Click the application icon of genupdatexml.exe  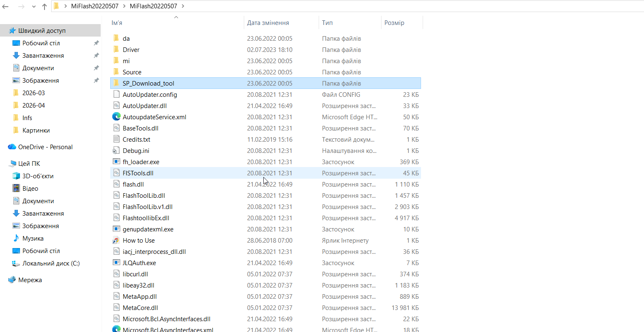click(116, 229)
